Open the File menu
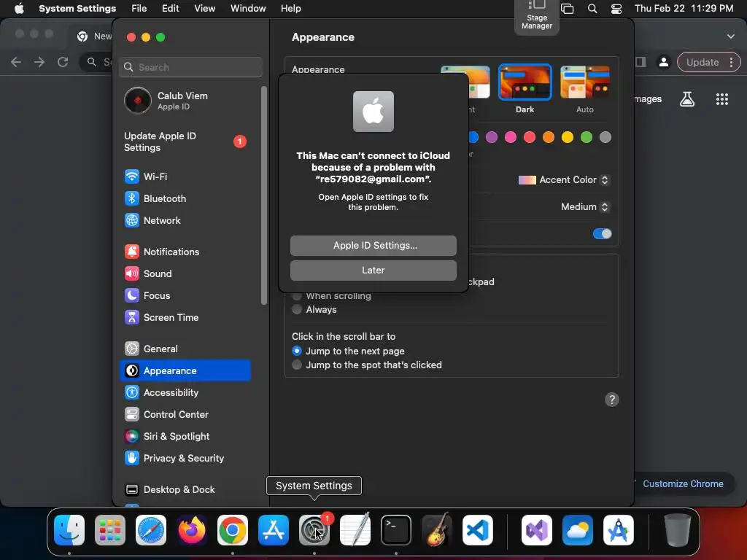The image size is (747, 560). pos(139,9)
